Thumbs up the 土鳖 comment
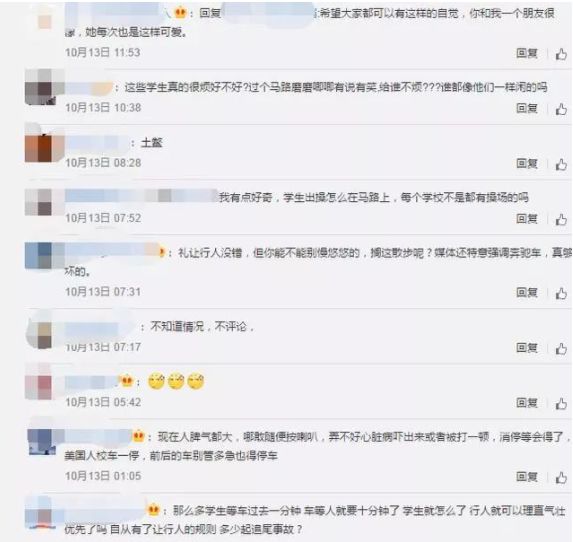The height and width of the screenshot is (542, 573). [x=561, y=164]
